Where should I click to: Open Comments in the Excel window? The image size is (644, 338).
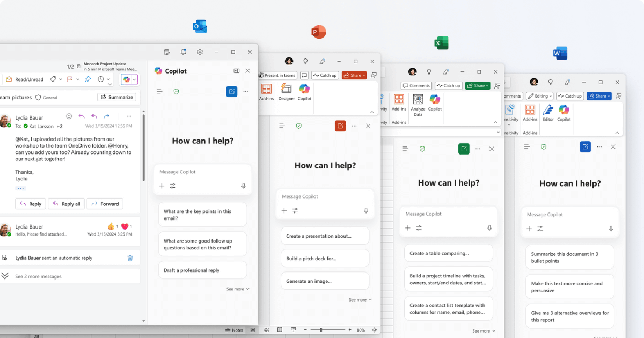point(416,85)
